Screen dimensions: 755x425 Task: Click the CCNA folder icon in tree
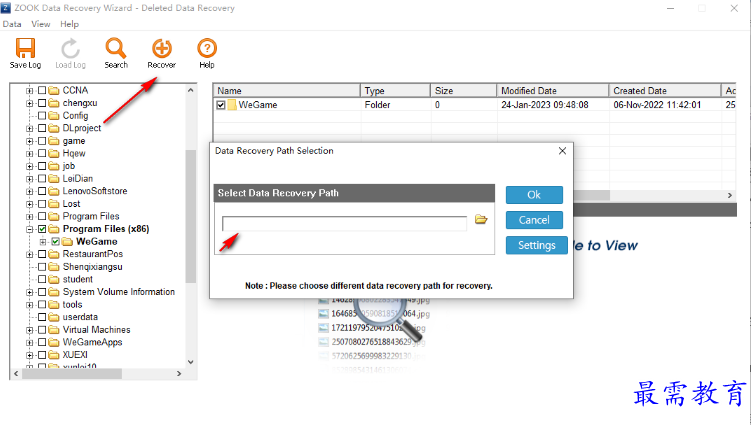(54, 90)
